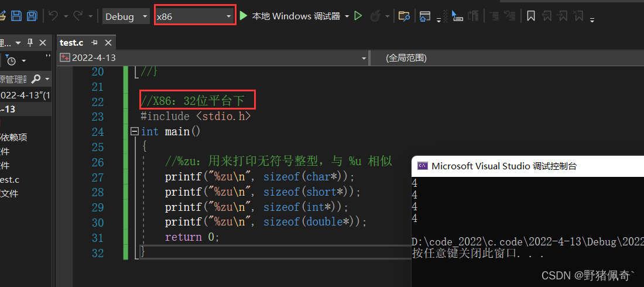Open the 2022-4-13 project navigation dropdown
The image size is (644, 287).
pos(214,58)
